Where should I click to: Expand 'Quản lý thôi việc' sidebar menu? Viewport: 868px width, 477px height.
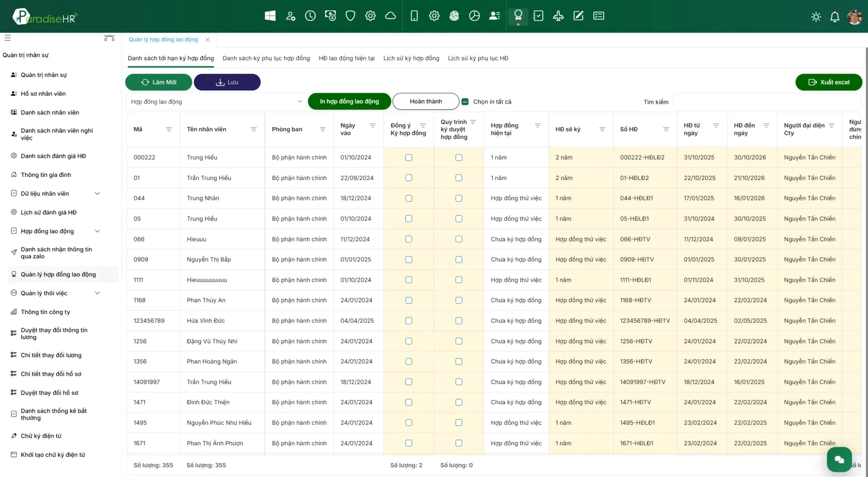click(x=97, y=293)
